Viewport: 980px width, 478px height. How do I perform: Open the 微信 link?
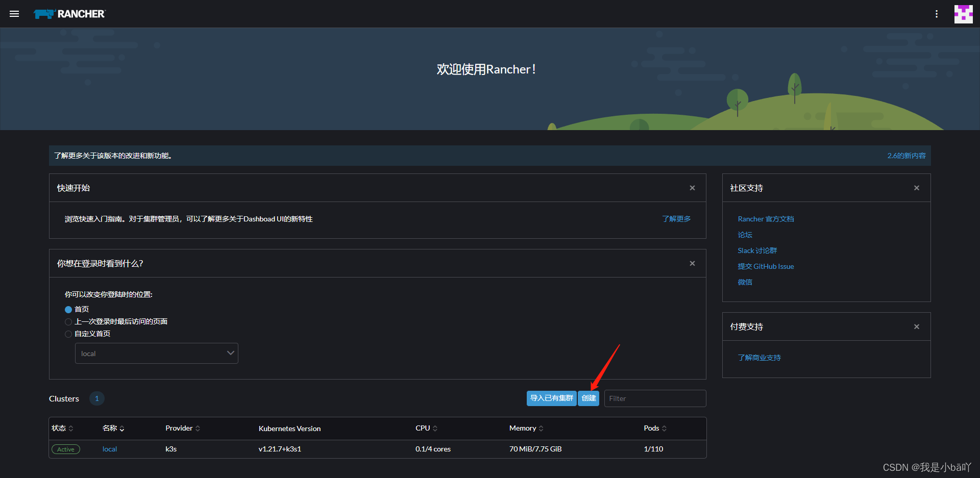745,282
